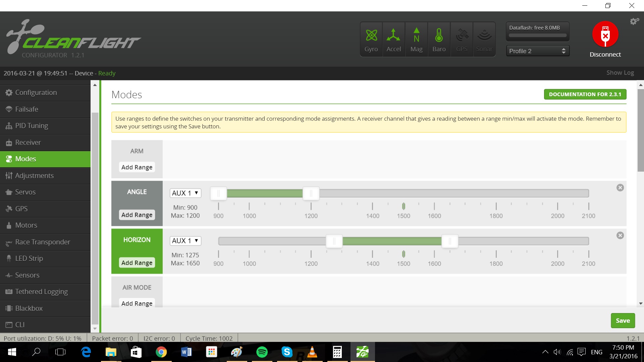Remove the HORIZON range with X icon
The height and width of the screenshot is (362, 644).
pos(620,235)
